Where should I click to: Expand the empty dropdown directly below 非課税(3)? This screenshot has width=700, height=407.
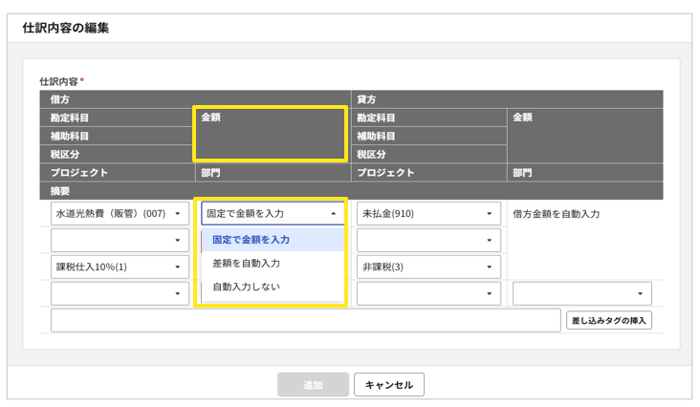pos(427,294)
